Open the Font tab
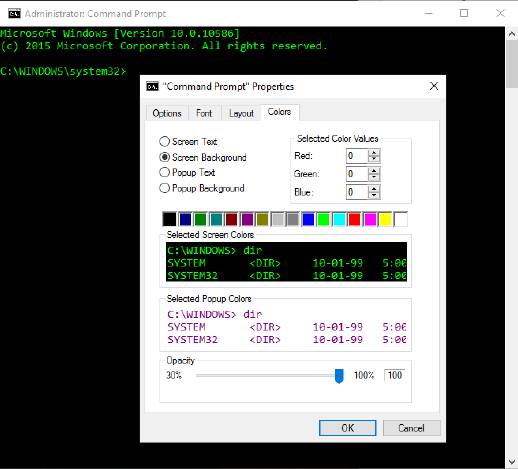The height and width of the screenshot is (469, 518). pyautogui.click(x=204, y=113)
